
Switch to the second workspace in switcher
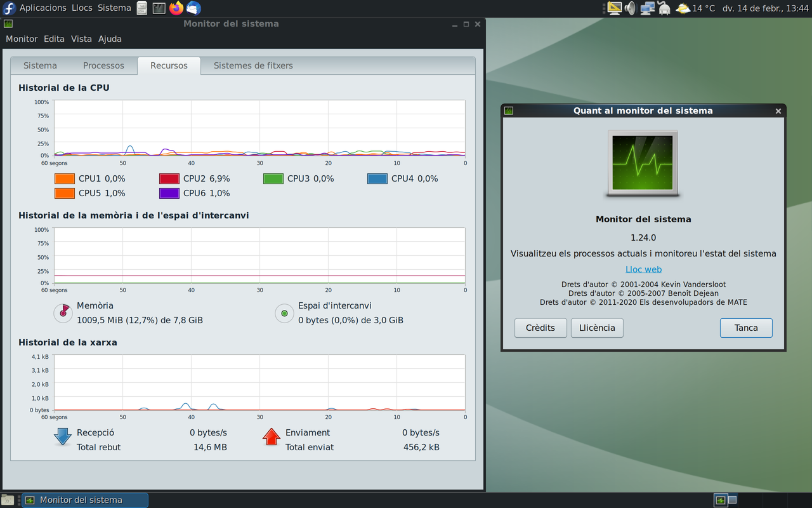pos(732,500)
